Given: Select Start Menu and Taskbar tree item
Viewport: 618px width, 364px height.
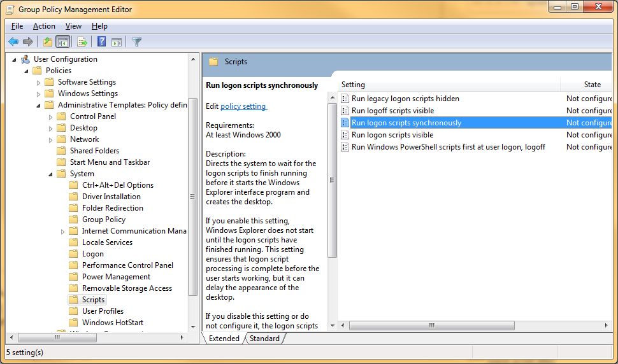Looking at the screenshot, I should pyautogui.click(x=110, y=162).
